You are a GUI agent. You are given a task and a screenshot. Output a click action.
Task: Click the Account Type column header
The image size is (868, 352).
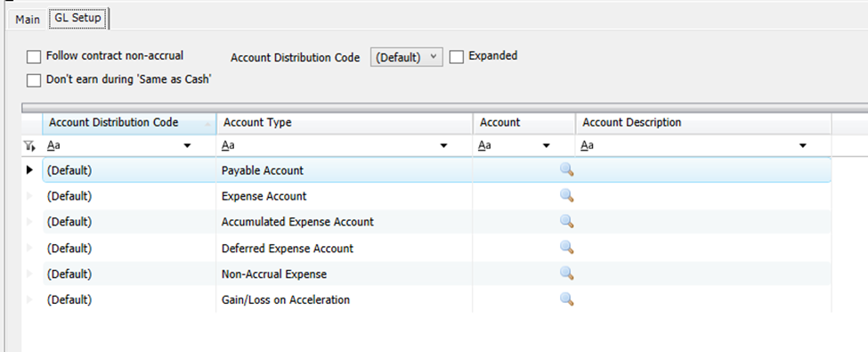[345, 122]
